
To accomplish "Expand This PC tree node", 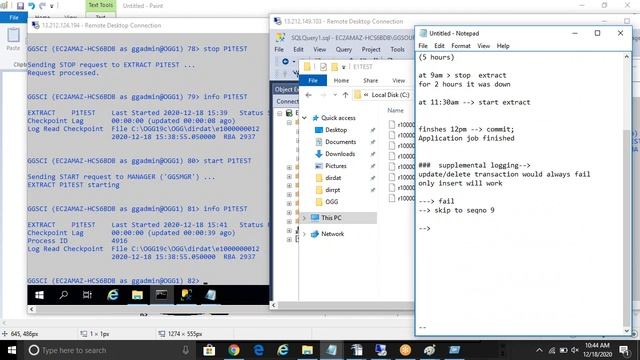I will click(x=304, y=218).
